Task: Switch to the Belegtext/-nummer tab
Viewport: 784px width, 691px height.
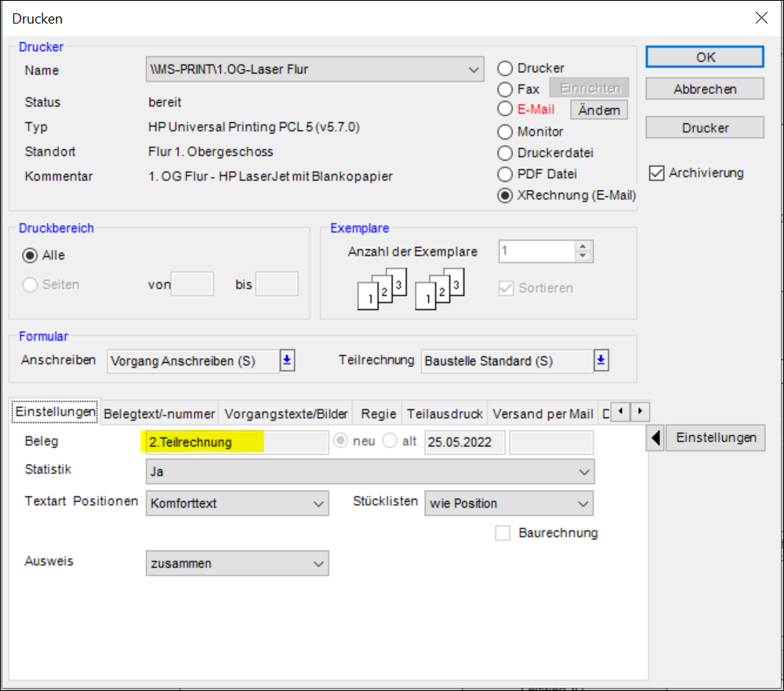Action: click(x=159, y=413)
